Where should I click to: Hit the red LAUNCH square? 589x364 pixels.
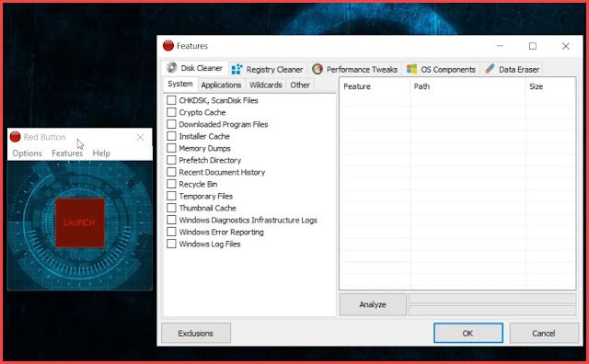[80, 222]
